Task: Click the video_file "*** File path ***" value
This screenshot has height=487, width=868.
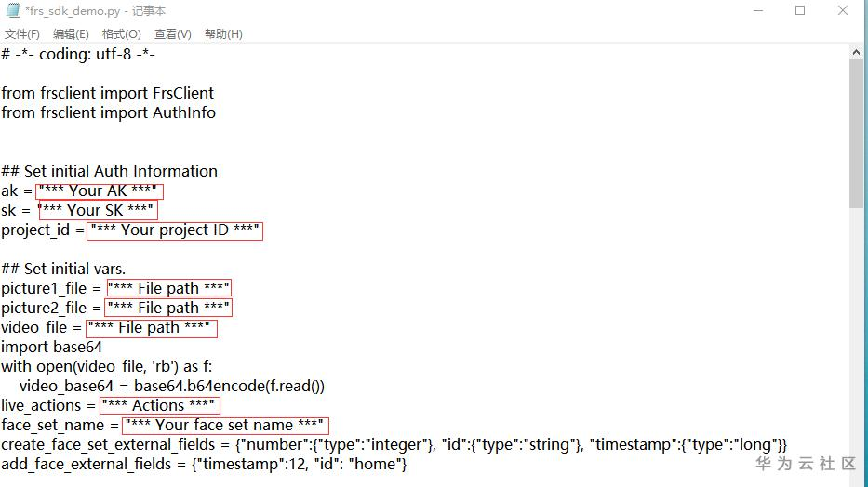Action: tap(151, 327)
